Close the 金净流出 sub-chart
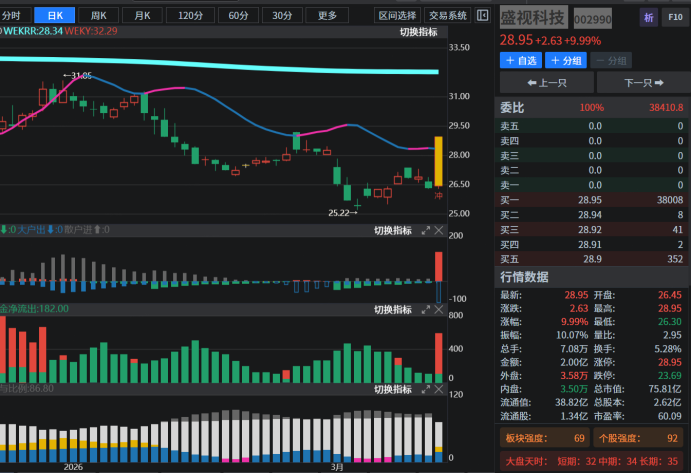Image resolution: width=691 pixels, height=474 pixels. 439,309
